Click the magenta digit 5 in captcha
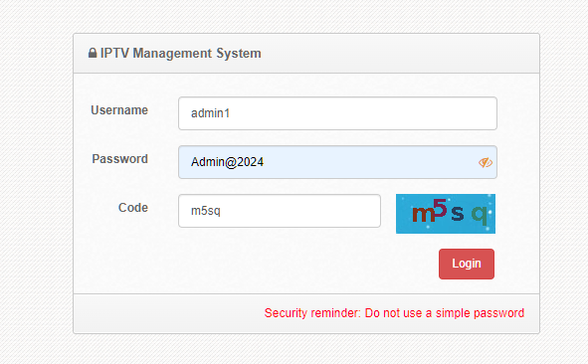This screenshot has height=364, width=588. point(440,209)
